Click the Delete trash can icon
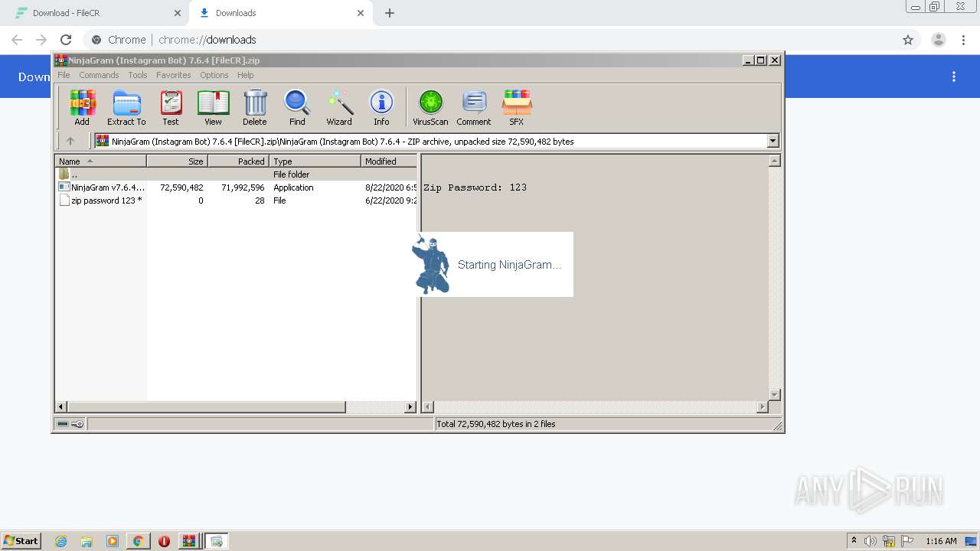The image size is (980, 551). tap(255, 107)
